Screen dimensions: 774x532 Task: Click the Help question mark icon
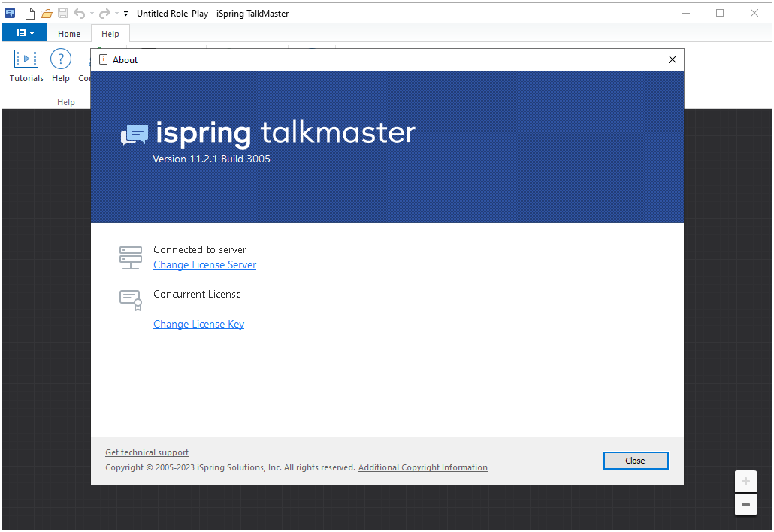pyautogui.click(x=61, y=65)
